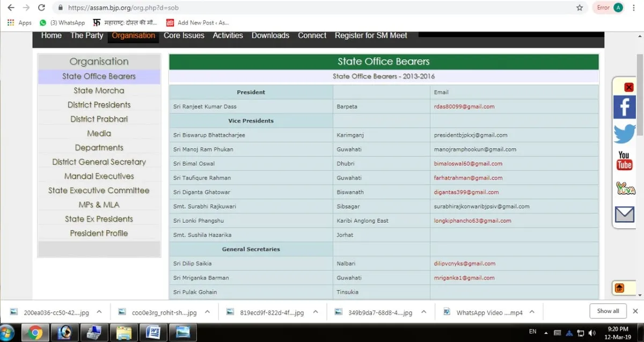Show hidden system tray icons
Screen dimensions: 644x342
click(x=546, y=333)
